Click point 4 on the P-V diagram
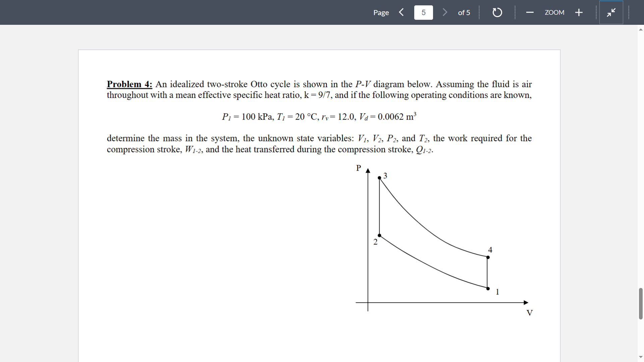The width and height of the screenshot is (644, 362). pyautogui.click(x=488, y=257)
